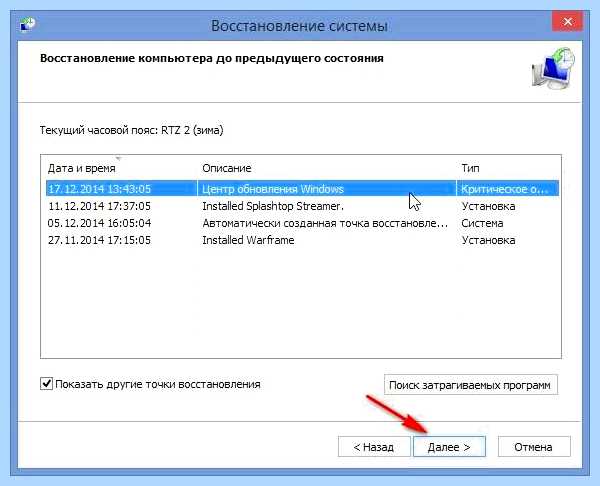The image size is (600, 486).
Task: Click the 'Поиск затрагиваемых программ' button
Action: pyautogui.click(x=471, y=385)
